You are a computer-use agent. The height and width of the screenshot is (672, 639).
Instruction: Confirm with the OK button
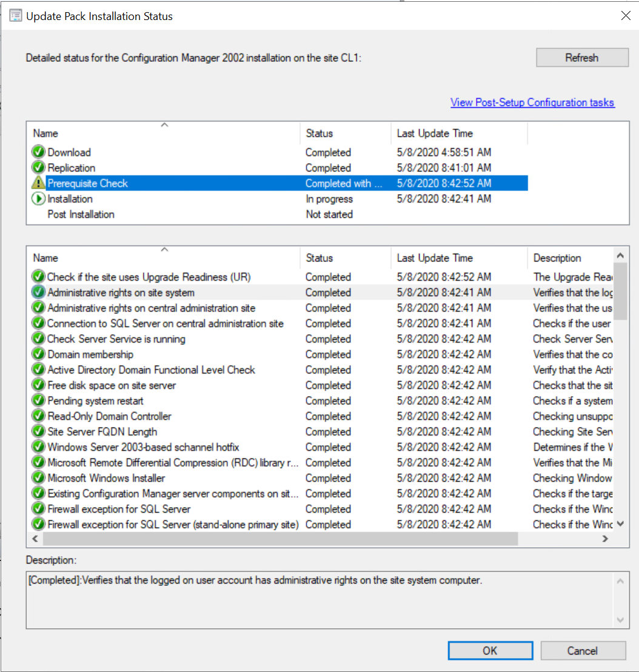coord(490,651)
